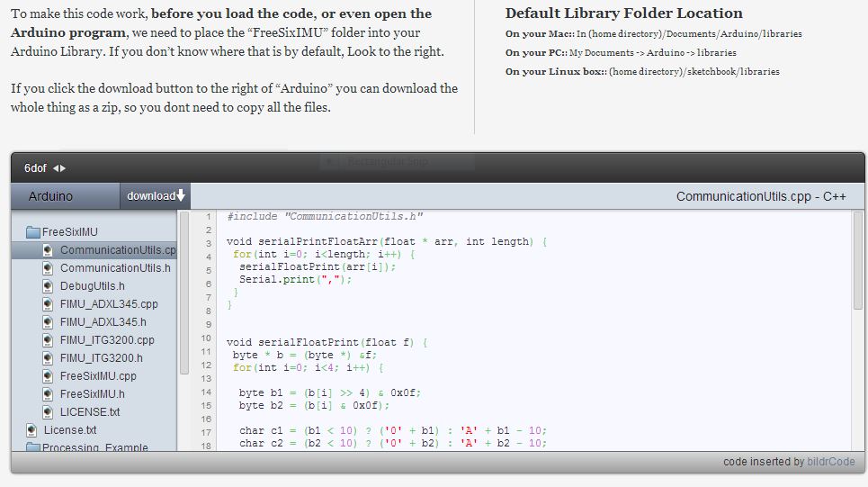Click the Default Library Folder Location heading
Image resolution: width=868 pixels, height=487 pixels.
[x=624, y=14]
